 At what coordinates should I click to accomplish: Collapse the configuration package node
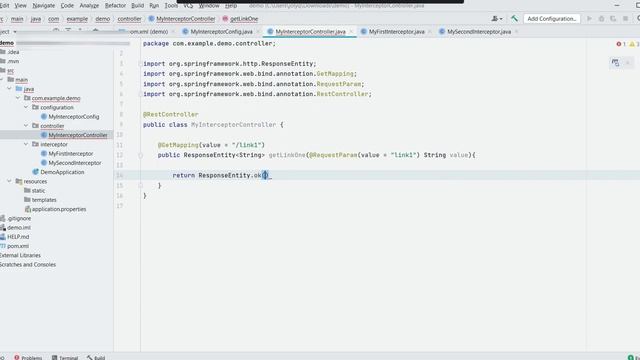tap(26, 107)
